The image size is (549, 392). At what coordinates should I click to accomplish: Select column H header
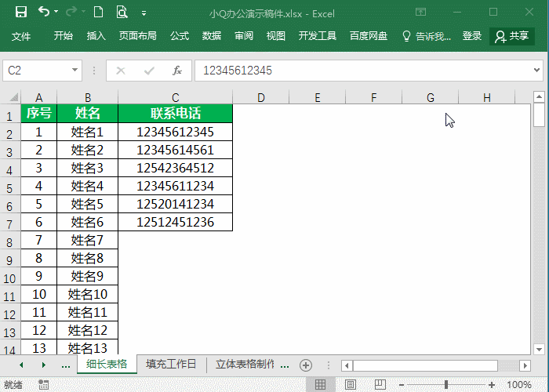tap(487, 97)
